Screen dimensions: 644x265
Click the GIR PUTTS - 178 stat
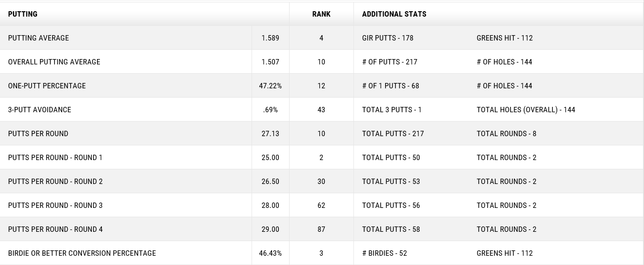[388, 38]
